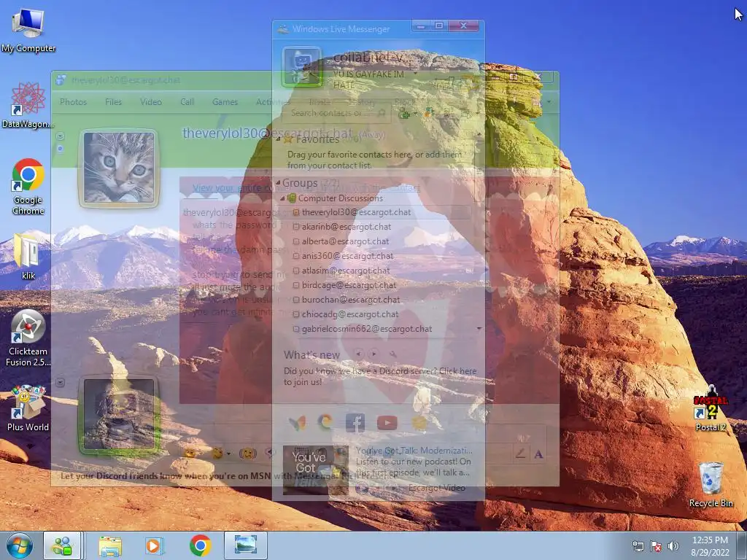Select contact atlasim@escargot.chat
The height and width of the screenshot is (560, 747).
pyautogui.click(x=345, y=271)
